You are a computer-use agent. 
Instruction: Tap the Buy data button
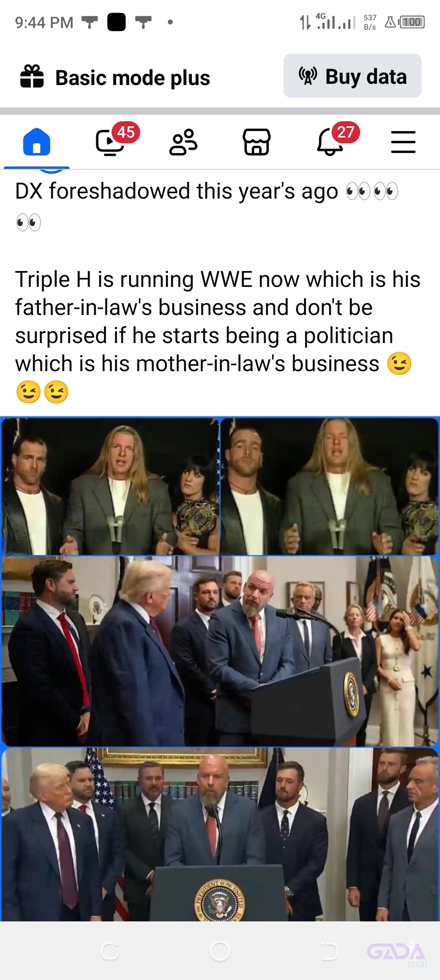(352, 76)
